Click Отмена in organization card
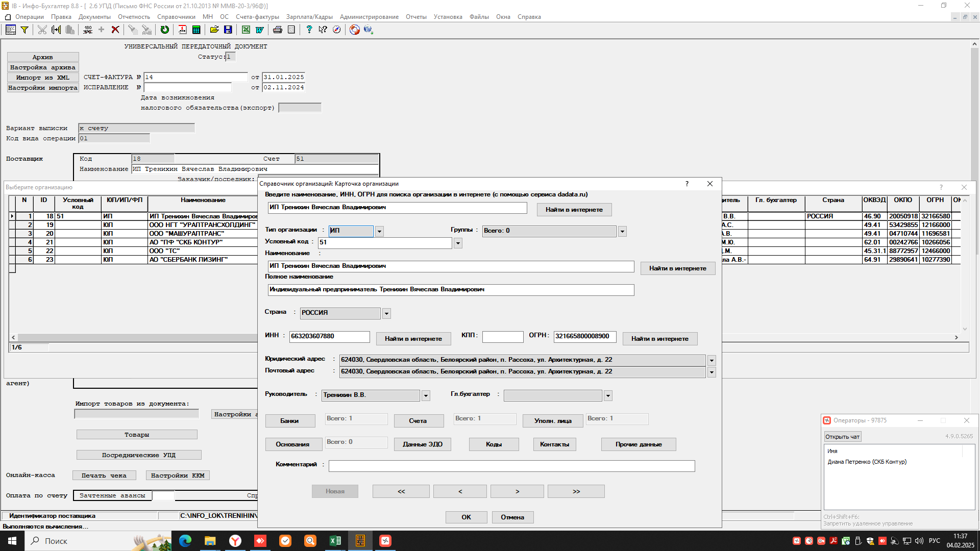The height and width of the screenshot is (551, 980). click(x=512, y=517)
